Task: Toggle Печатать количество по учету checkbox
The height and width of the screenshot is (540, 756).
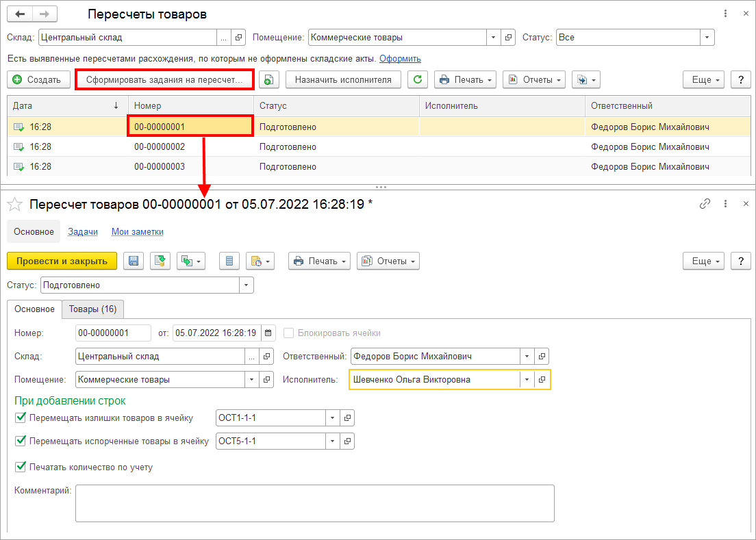Action: (x=21, y=467)
